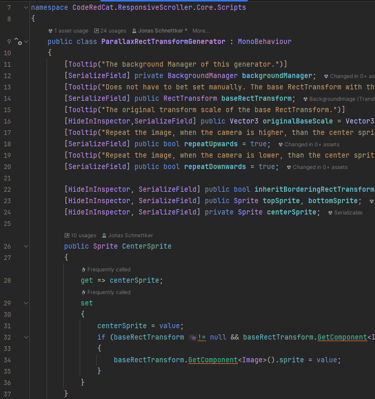Click the MonoBehaviour base class name
Screen dimensions: 375x399
pyautogui.click(x=265, y=42)
